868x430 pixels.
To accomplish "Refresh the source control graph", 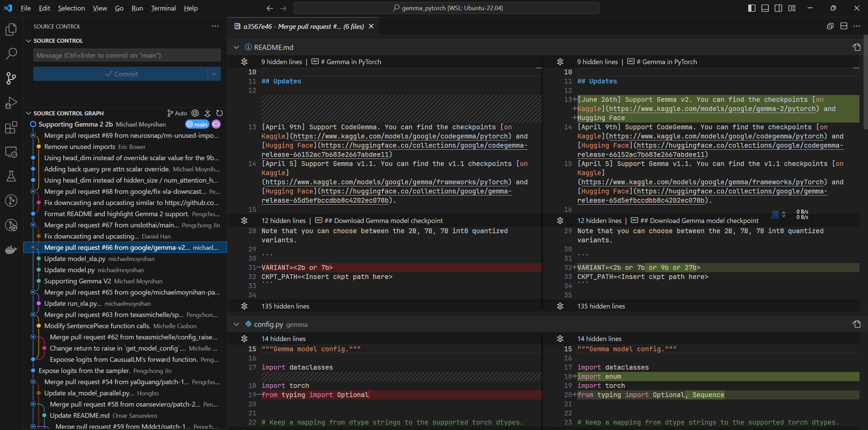I will pyautogui.click(x=219, y=113).
